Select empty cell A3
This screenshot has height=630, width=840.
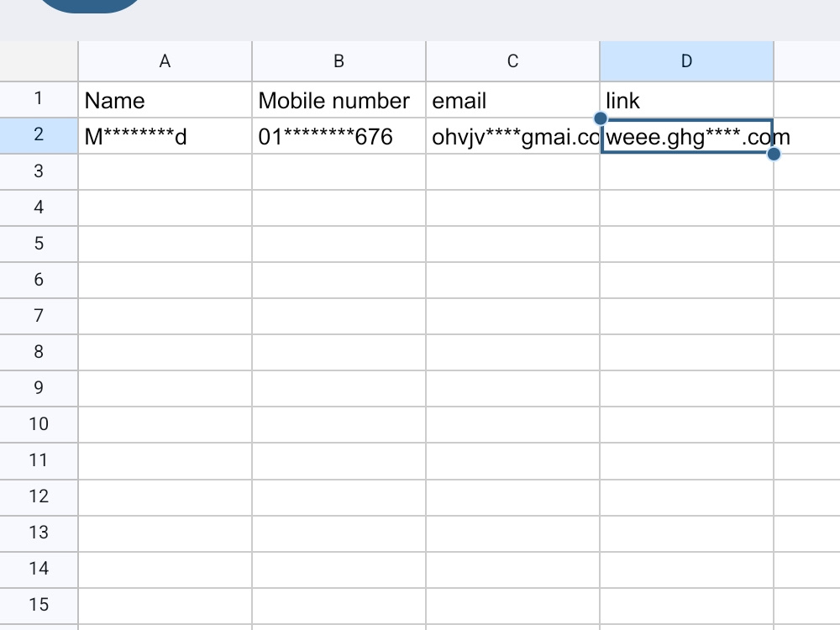165,171
